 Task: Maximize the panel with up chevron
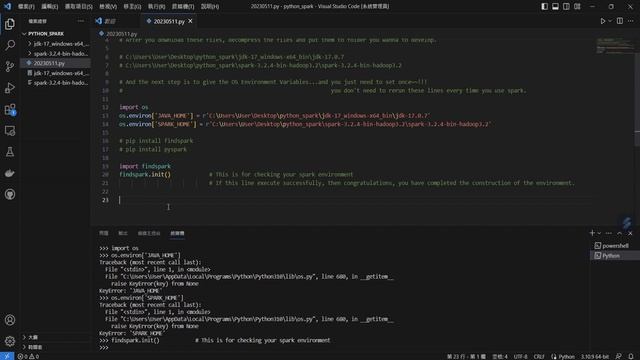pyautogui.click(x=620, y=233)
